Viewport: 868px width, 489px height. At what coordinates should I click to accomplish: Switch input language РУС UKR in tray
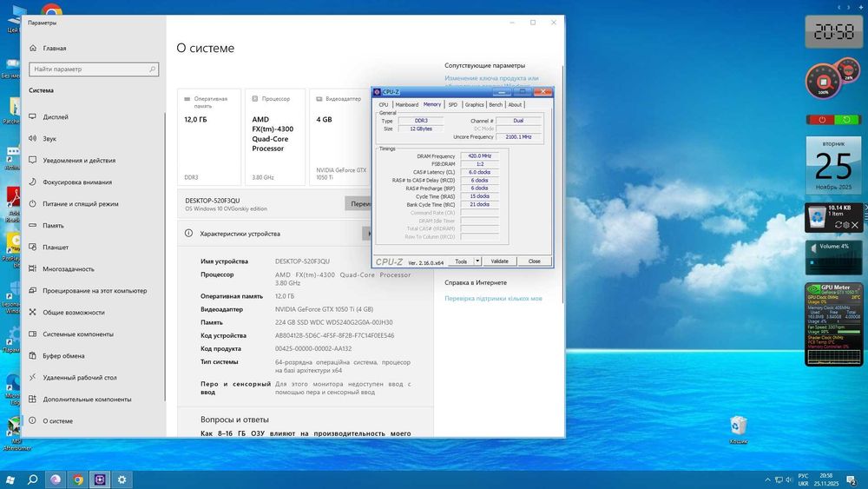point(803,479)
